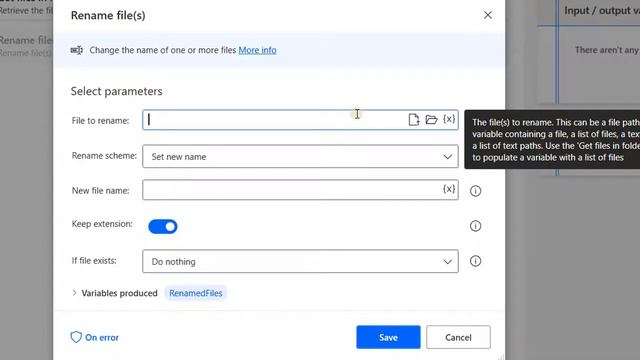Click the rename action icon in info banner
Image resolution: width=640 pixels, height=360 pixels.
click(77, 50)
